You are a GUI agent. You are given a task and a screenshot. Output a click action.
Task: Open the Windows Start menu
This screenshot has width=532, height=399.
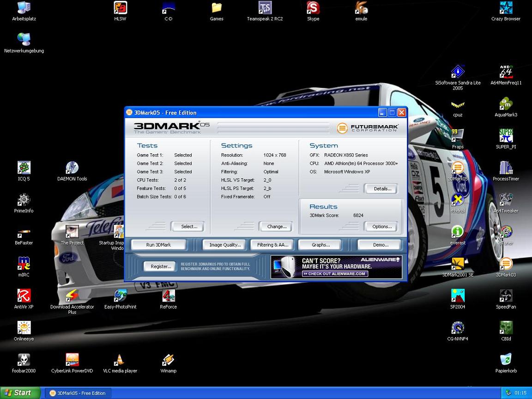20,393
